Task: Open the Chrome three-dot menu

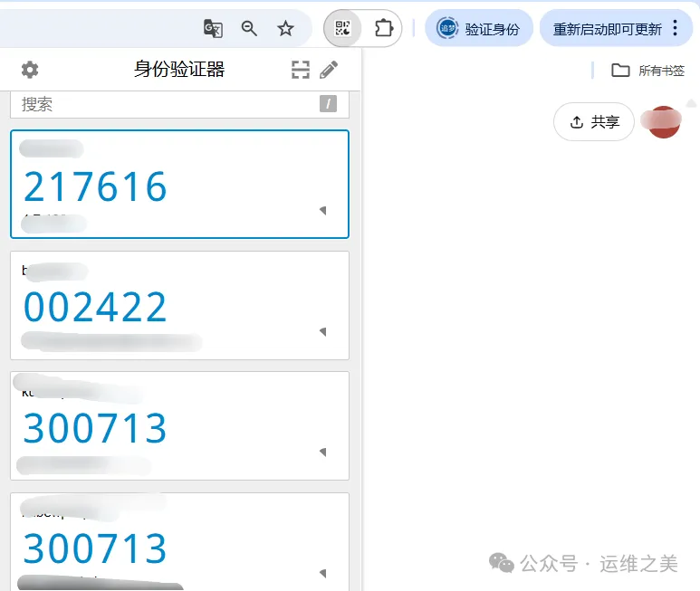Action: [x=675, y=28]
